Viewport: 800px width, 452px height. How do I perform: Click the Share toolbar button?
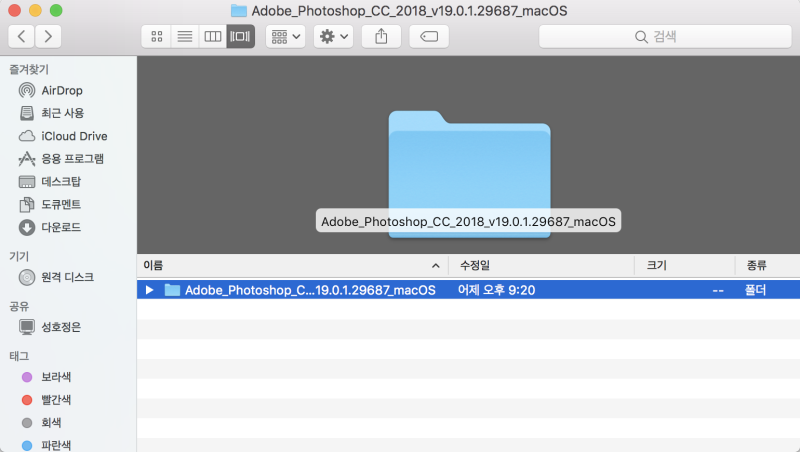[x=381, y=36]
